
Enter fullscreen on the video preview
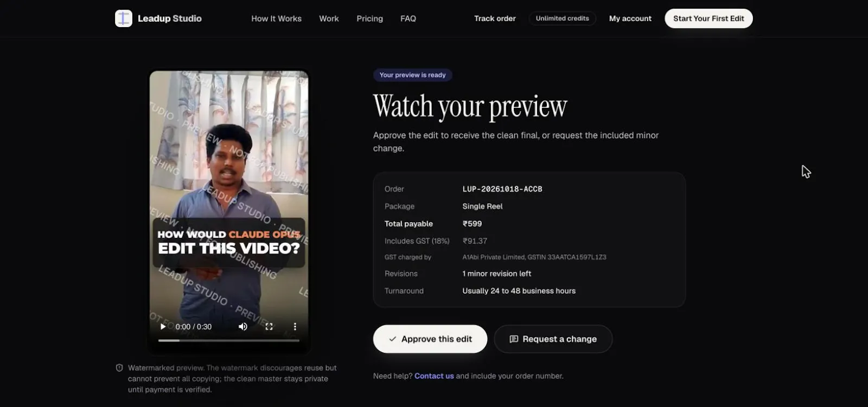coord(269,327)
